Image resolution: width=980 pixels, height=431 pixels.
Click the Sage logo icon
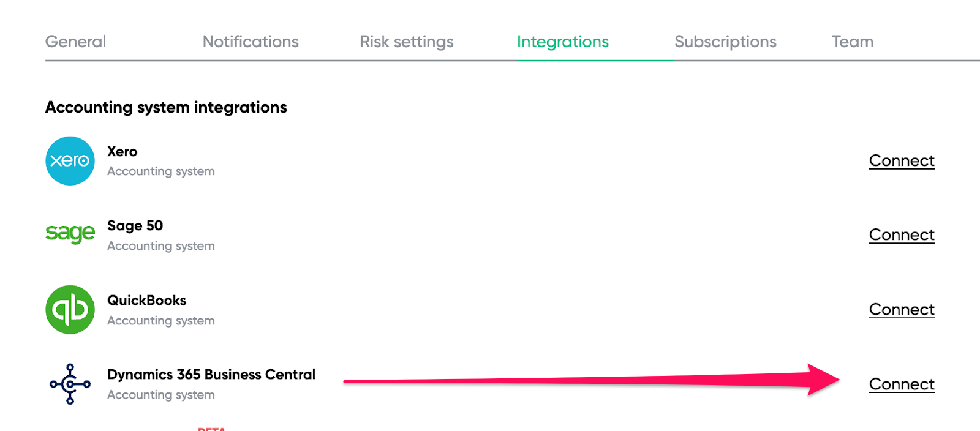pos(70,233)
